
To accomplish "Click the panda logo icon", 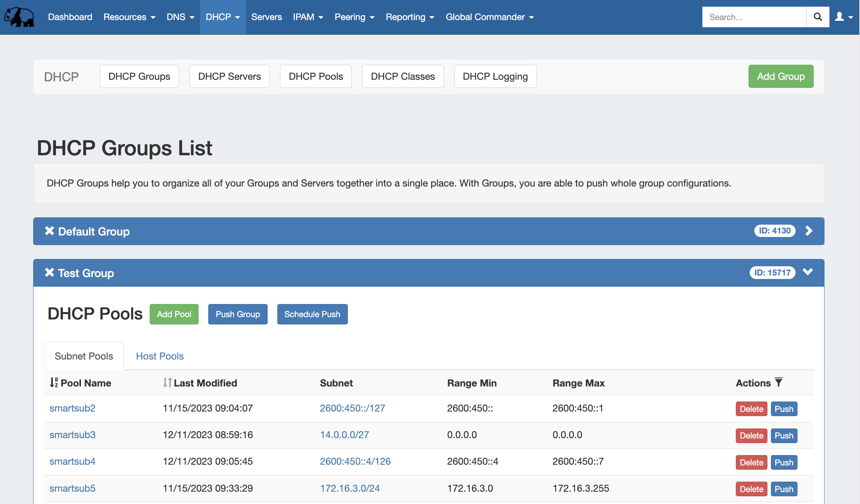I will tap(19, 17).
